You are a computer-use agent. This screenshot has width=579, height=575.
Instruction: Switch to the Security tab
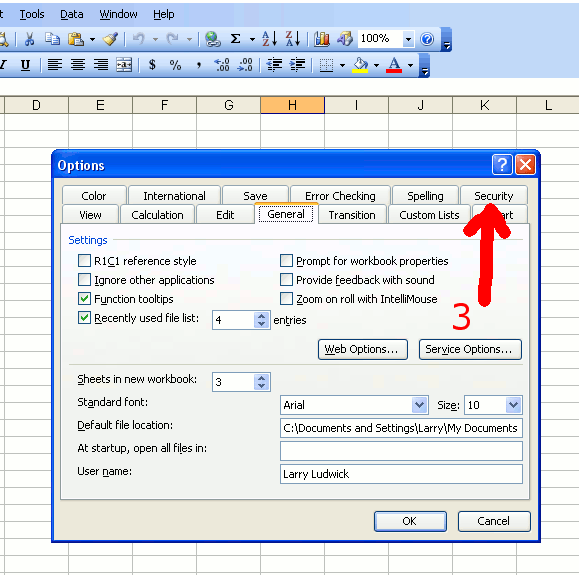tap(494, 195)
